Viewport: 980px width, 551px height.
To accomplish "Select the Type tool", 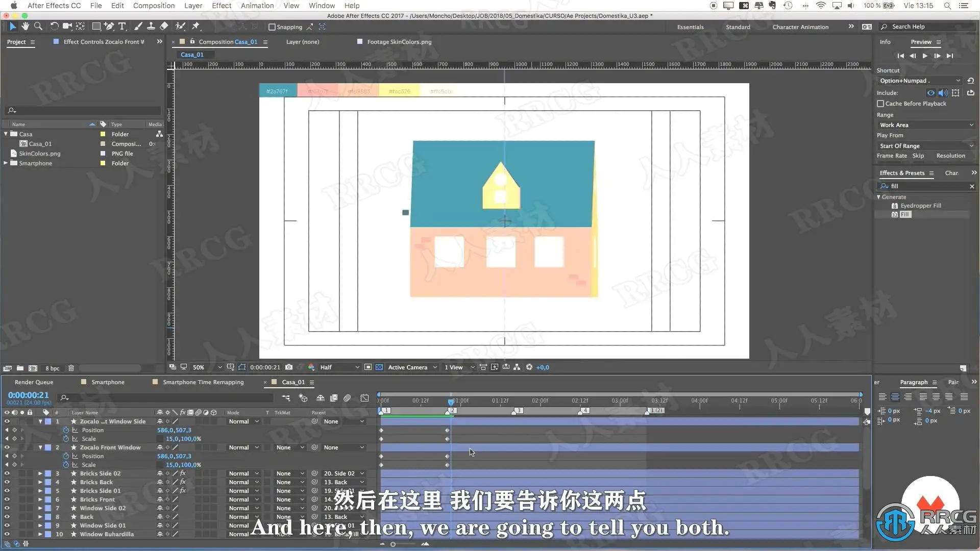I will (122, 26).
